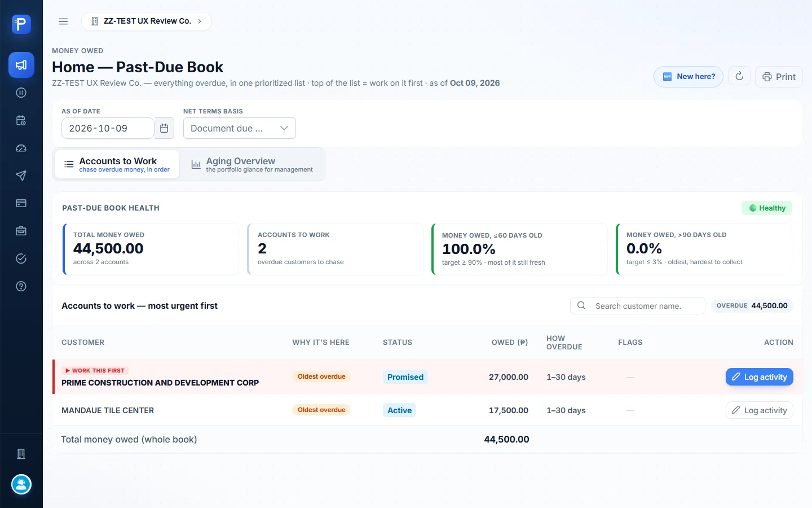
Task: Click the Accounts to Work summary card
Action: click(336, 249)
